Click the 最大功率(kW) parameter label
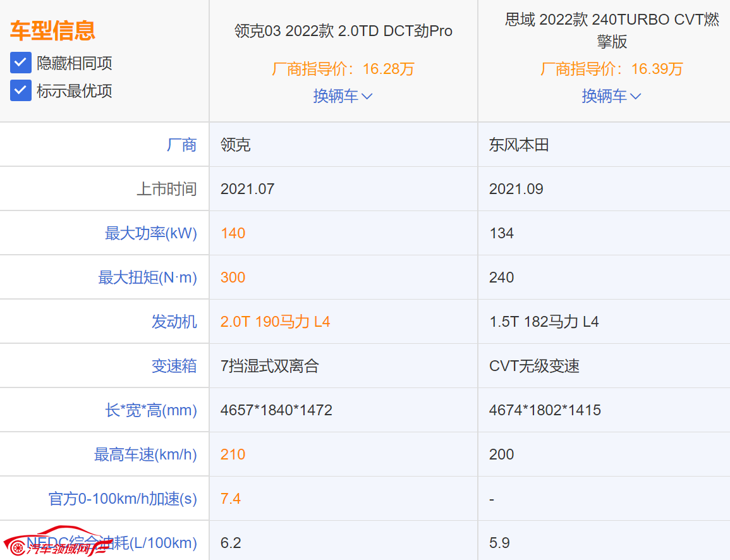Screen dimensions: 730x560 click(151, 233)
